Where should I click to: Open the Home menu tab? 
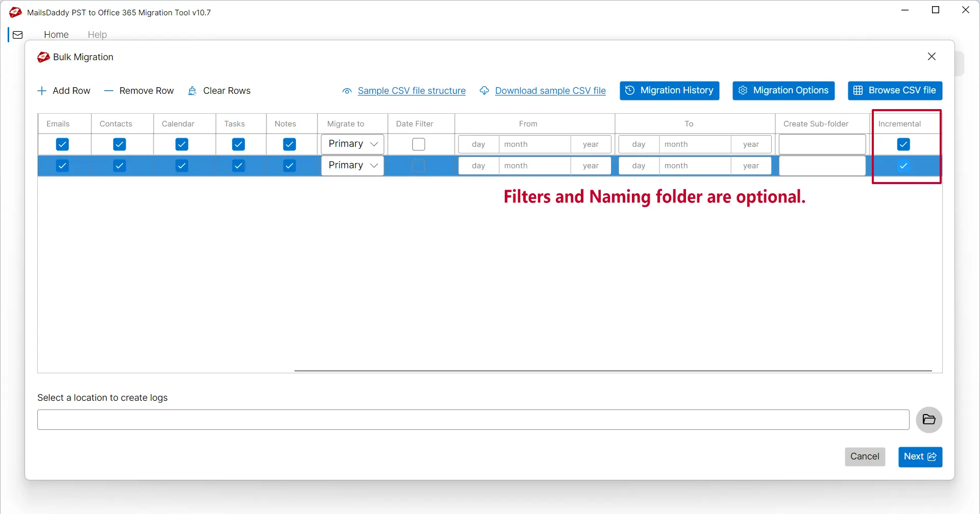[56, 35]
